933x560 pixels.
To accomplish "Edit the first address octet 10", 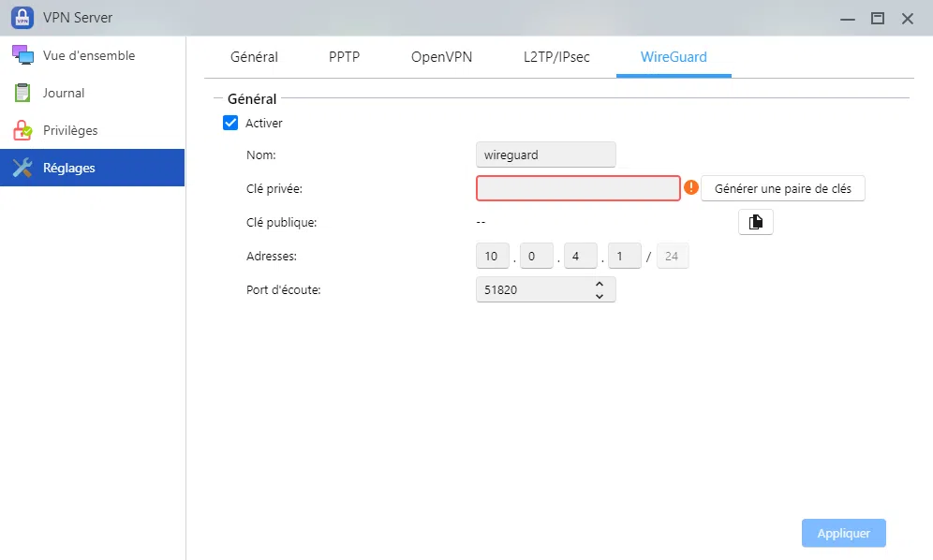I will click(x=493, y=256).
